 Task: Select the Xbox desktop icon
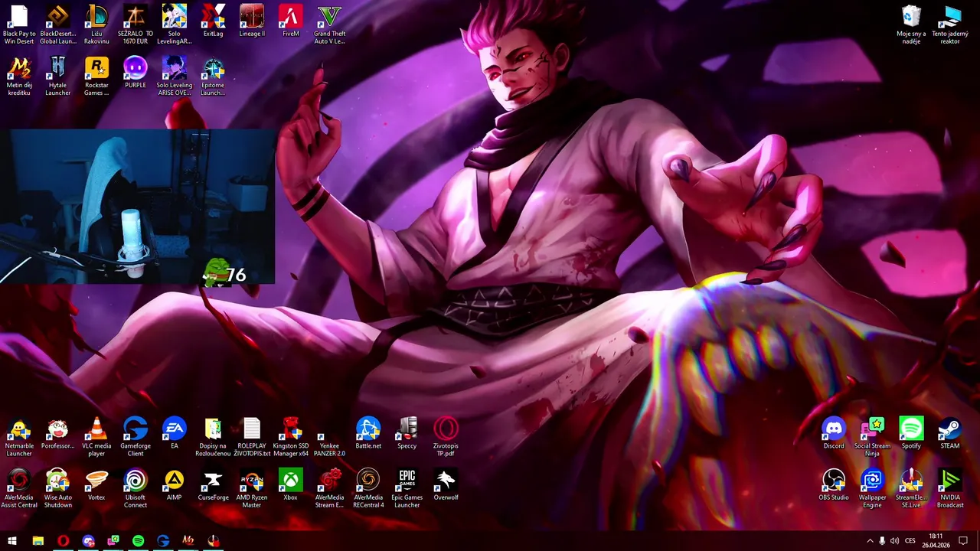click(291, 484)
